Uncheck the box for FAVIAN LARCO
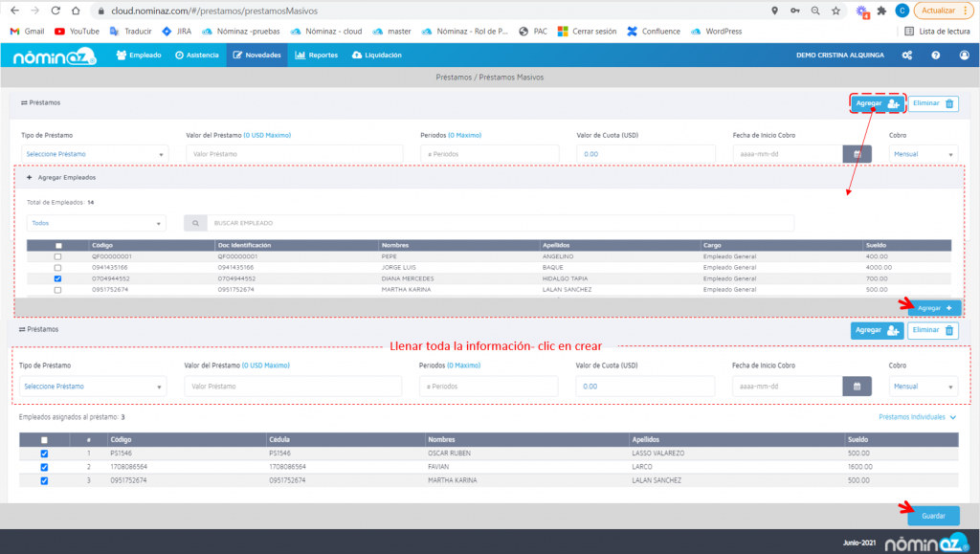980x554 pixels. tap(44, 467)
